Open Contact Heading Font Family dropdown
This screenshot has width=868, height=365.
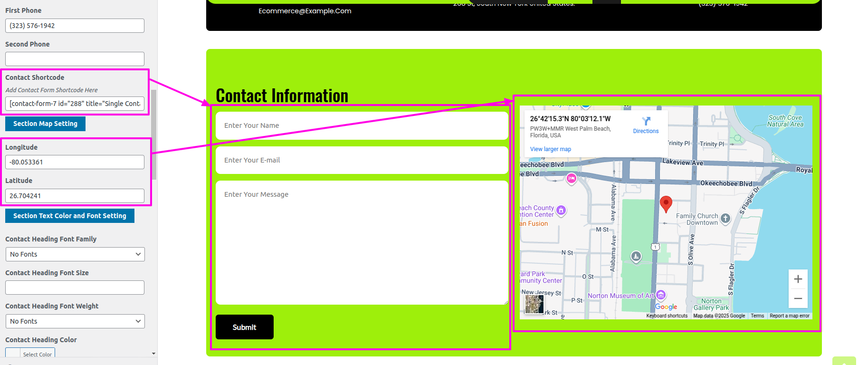[x=75, y=254]
